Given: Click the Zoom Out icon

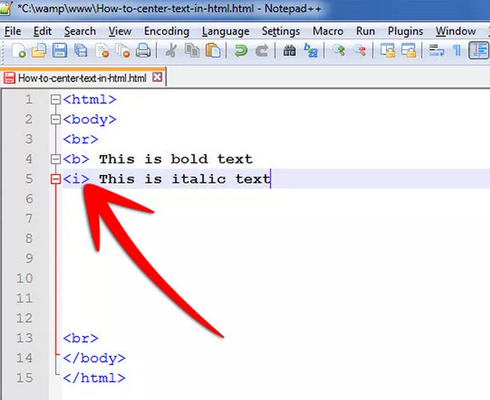Looking at the screenshot, I should click(360, 51).
